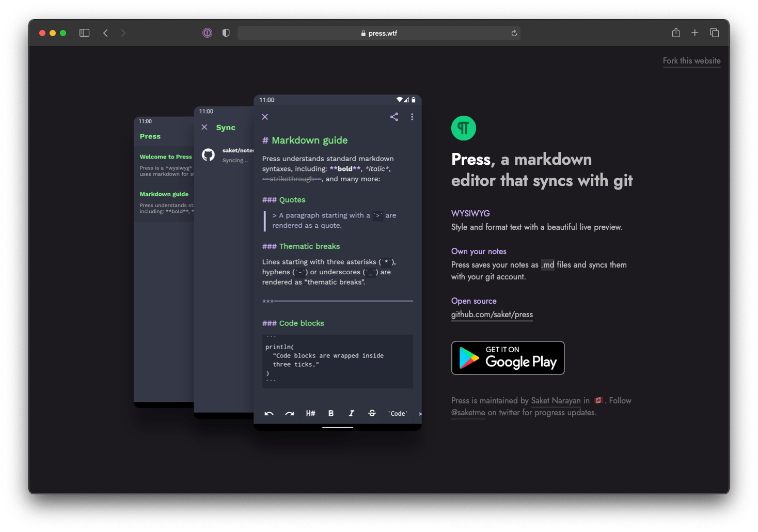The image size is (758, 532).
Task: Click the saket/notes repository name
Action: coord(238,150)
